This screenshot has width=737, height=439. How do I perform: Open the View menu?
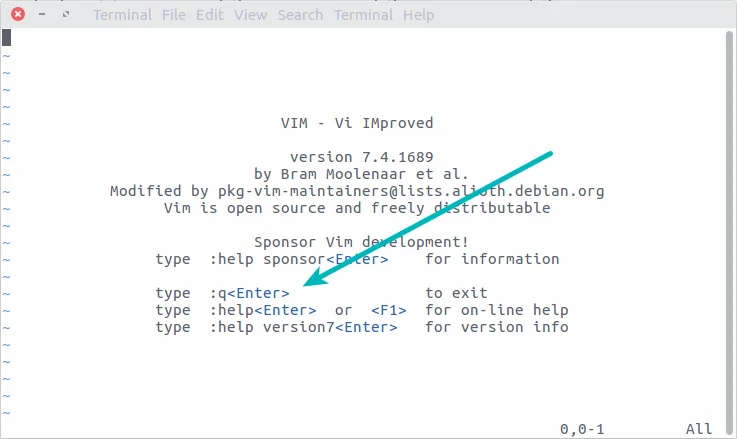tap(250, 15)
